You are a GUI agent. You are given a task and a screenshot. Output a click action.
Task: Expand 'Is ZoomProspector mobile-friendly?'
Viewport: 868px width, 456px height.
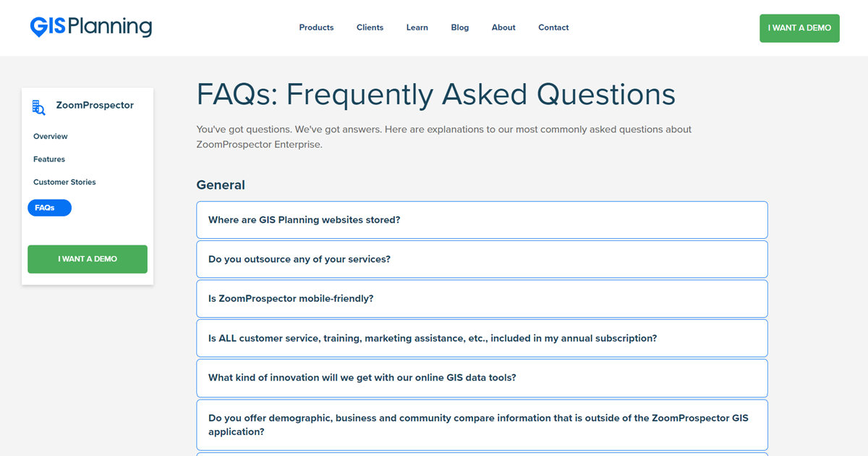coord(482,298)
